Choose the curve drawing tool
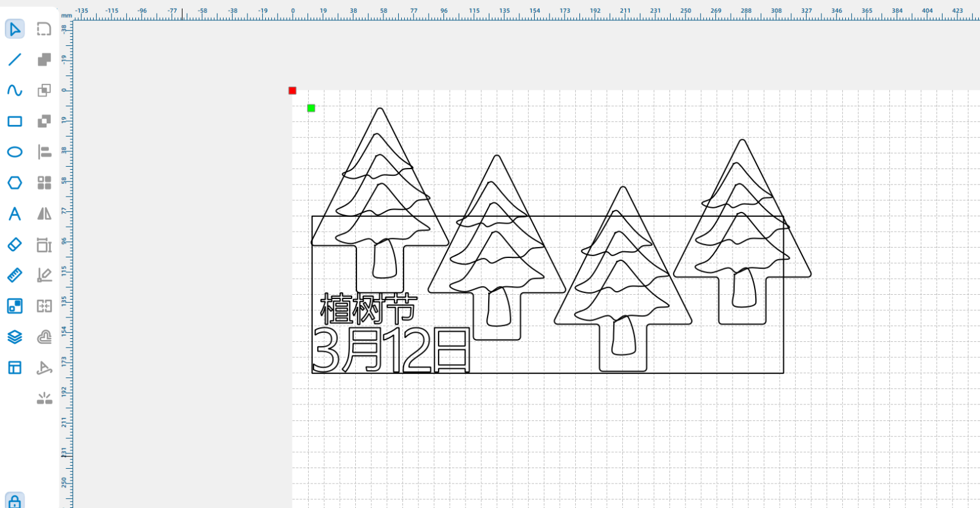 [15, 90]
